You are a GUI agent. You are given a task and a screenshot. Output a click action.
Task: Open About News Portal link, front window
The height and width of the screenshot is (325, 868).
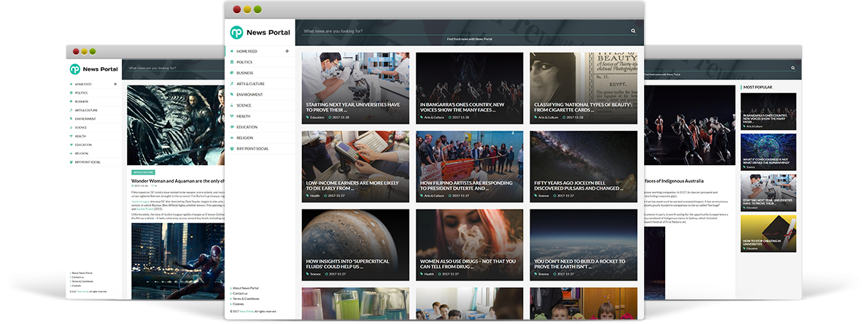point(244,288)
